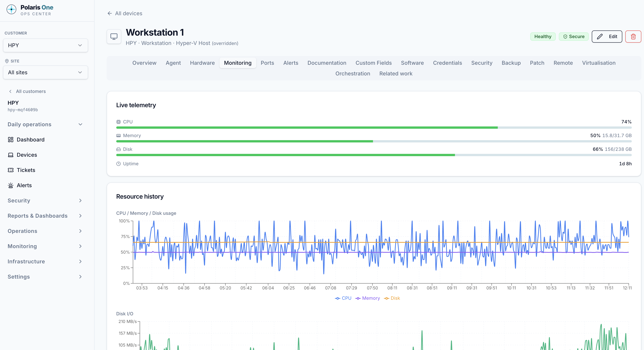Expand the Settings sidebar section
Viewport: 644px width, 350px height.
[x=46, y=277]
